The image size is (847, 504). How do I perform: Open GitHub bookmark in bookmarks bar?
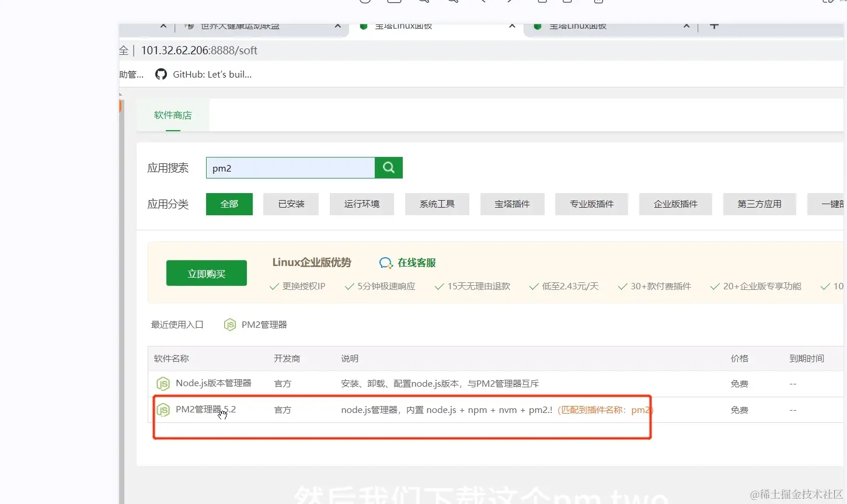[203, 75]
